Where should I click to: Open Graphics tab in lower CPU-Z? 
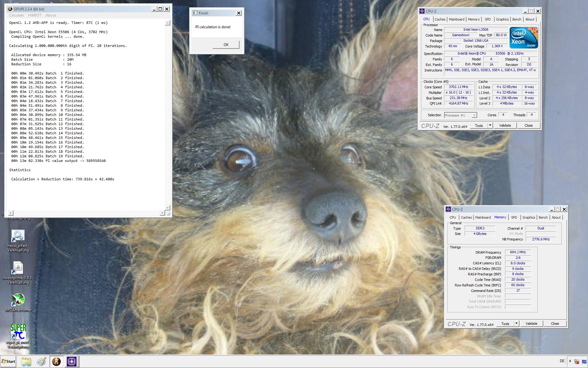click(x=529, y=217)
